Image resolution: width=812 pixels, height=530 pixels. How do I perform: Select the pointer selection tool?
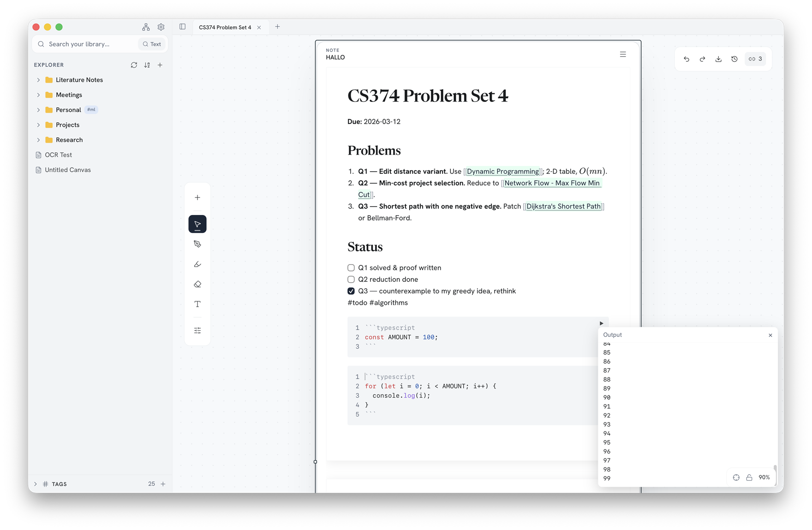point(197,224)
